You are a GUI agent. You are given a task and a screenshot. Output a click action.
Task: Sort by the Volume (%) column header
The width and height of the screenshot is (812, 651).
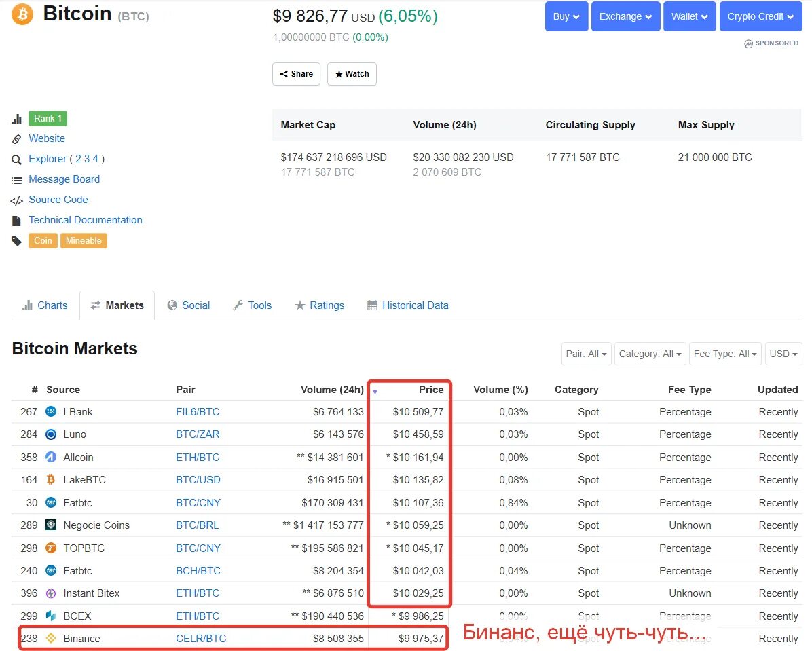[500, 390]
